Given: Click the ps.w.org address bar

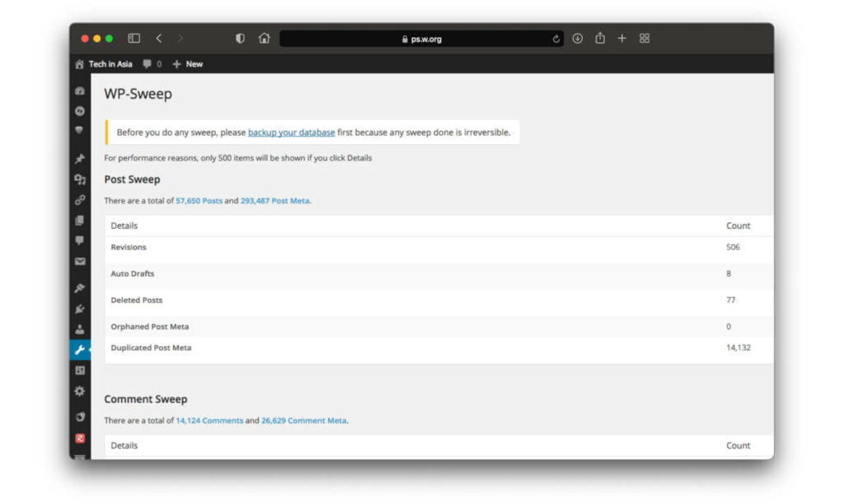Looking at the screenshot, I should point(421,38).
